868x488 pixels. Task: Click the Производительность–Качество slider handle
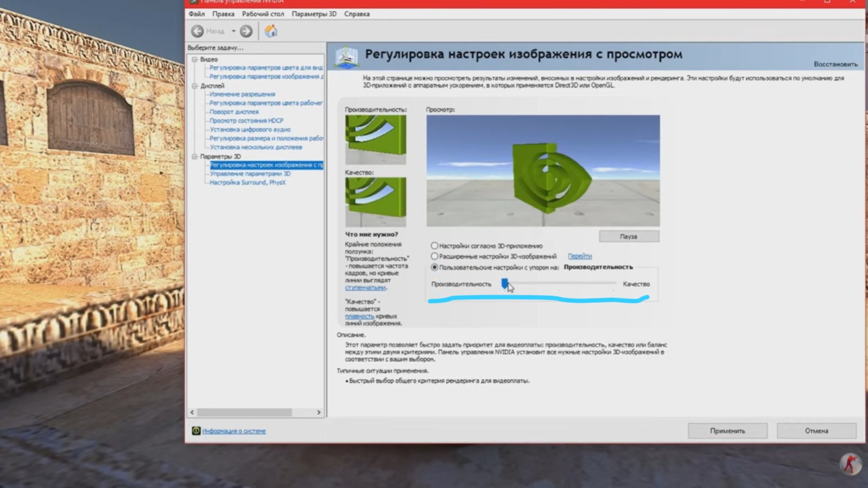[505, 283]
